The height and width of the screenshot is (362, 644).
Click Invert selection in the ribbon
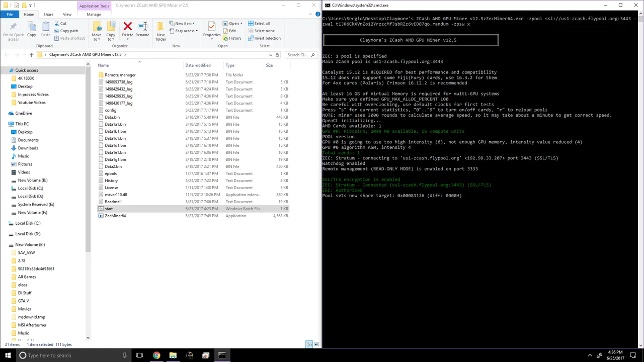click(264, 38)
